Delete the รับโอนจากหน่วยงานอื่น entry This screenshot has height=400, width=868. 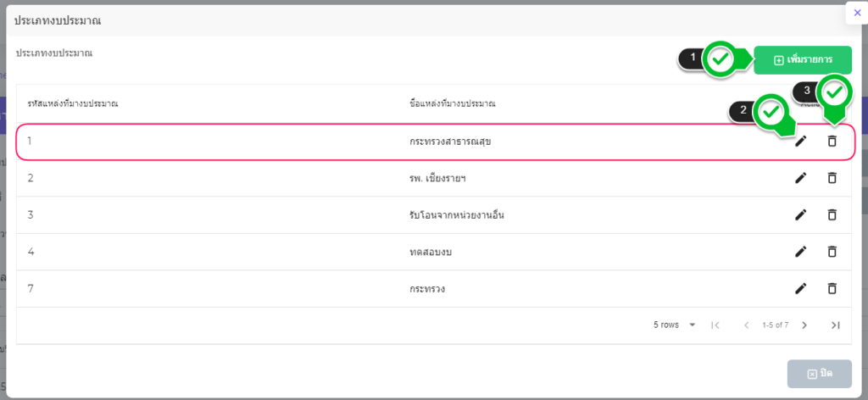click(832, 214)
